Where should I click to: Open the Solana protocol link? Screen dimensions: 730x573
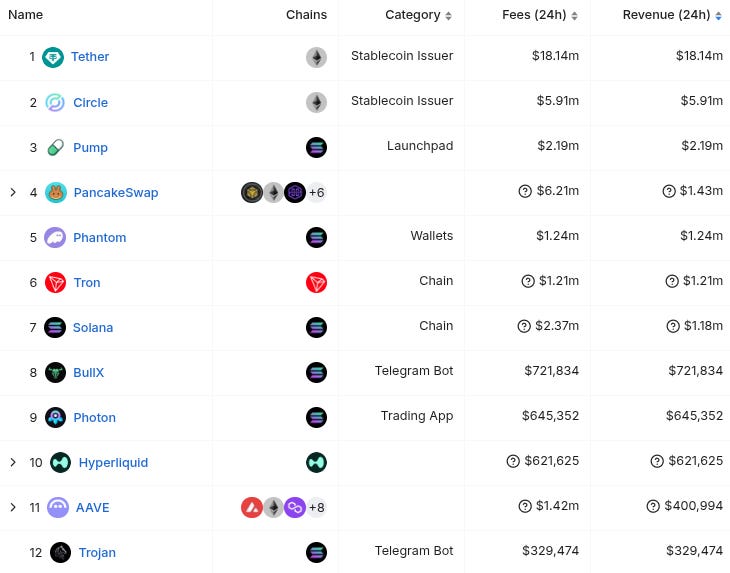[93, 328]
